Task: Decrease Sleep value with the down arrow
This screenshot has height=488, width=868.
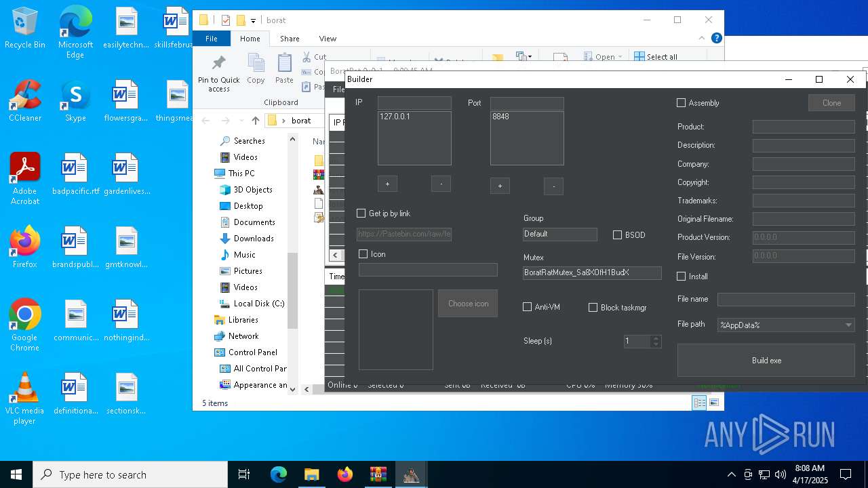Action: click(656, 345)
